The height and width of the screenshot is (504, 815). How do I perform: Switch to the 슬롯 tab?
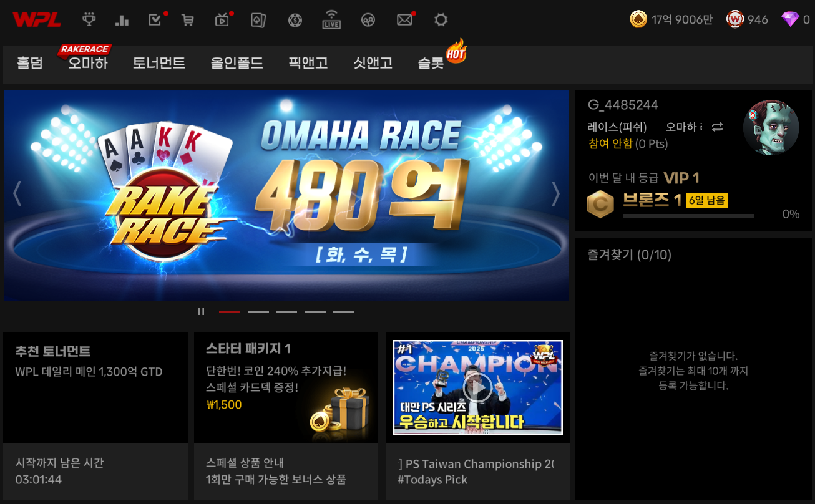(x=431, y=63)
